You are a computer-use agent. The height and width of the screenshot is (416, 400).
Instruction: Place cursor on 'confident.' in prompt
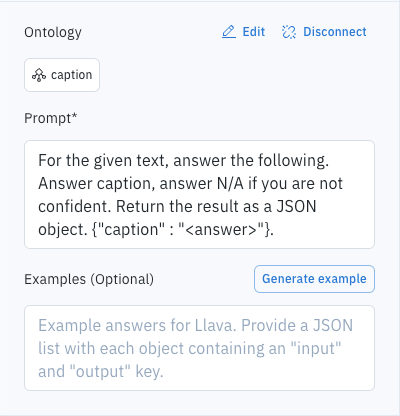[x=75, y=206]
